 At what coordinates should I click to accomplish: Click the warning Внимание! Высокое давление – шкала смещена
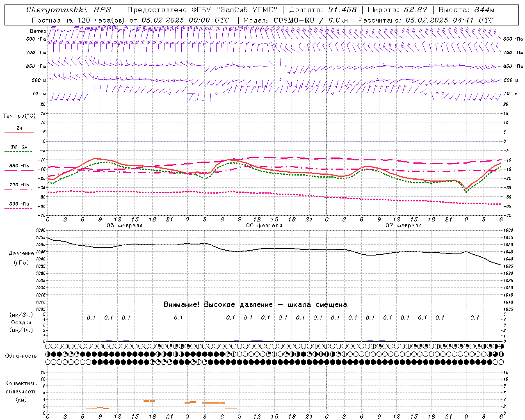pyautogui.click(x=256, y=304)
